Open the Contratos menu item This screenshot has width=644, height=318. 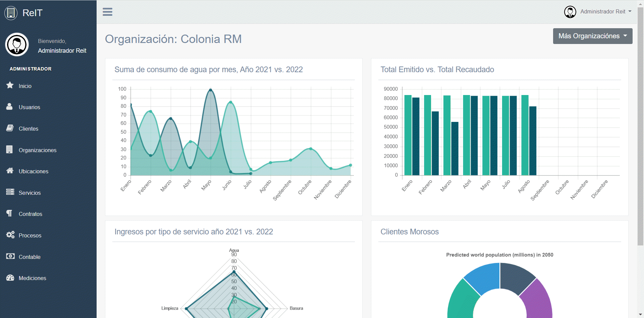coord(31,214)
